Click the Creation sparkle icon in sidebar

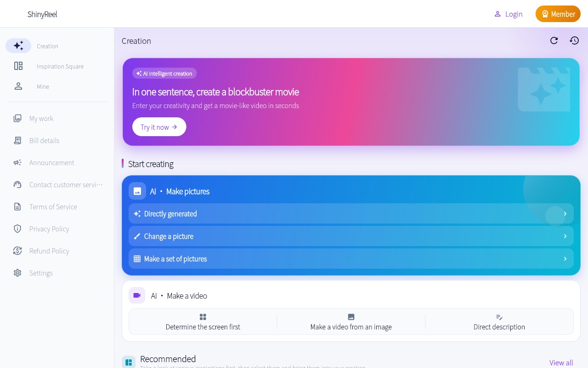pyautogui.click(x=18, y=46)
